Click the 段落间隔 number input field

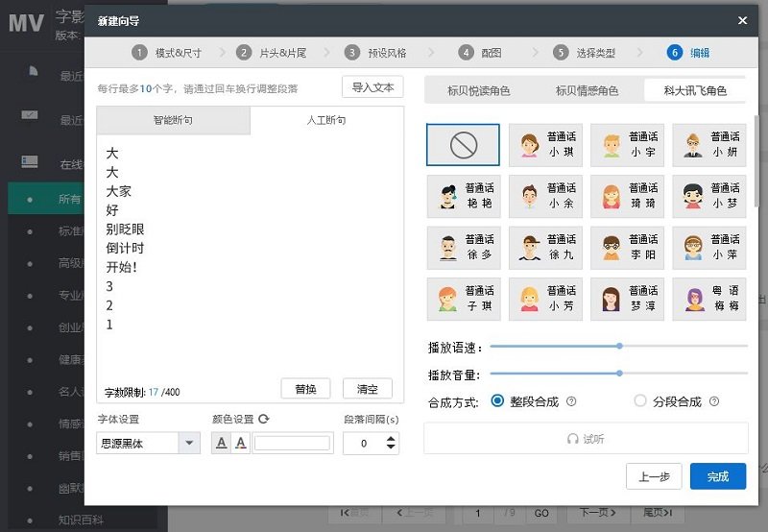364,444
